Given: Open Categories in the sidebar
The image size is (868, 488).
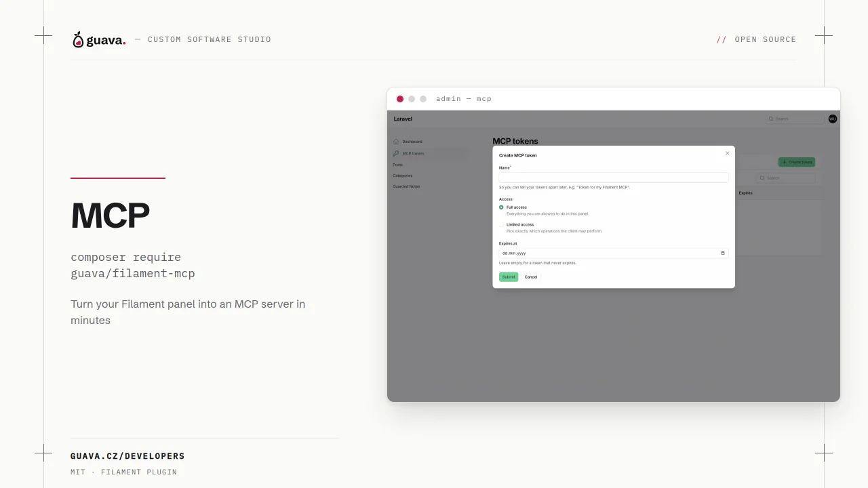Looking at the screenshot, I should (x=402, y=176).
